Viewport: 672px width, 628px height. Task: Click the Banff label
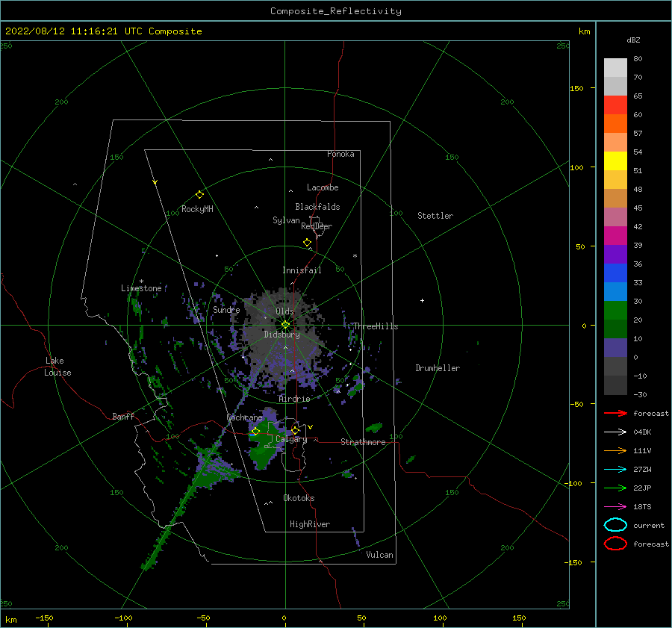click(123, 416)
